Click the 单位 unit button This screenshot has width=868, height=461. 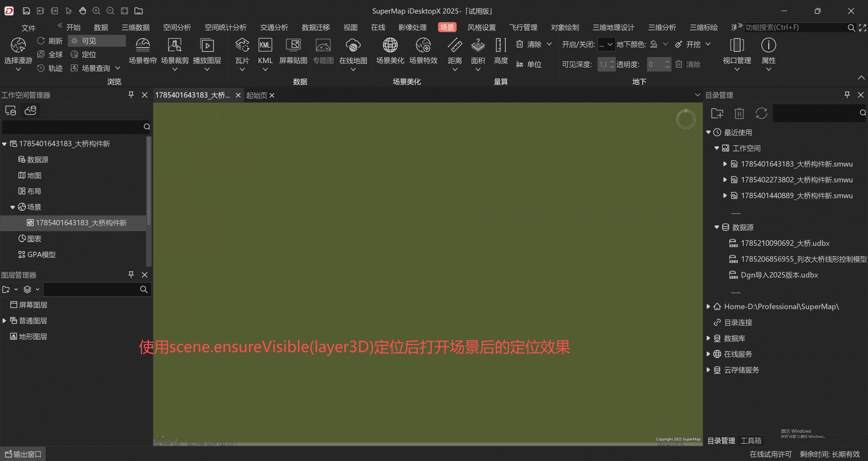point(529,64)
